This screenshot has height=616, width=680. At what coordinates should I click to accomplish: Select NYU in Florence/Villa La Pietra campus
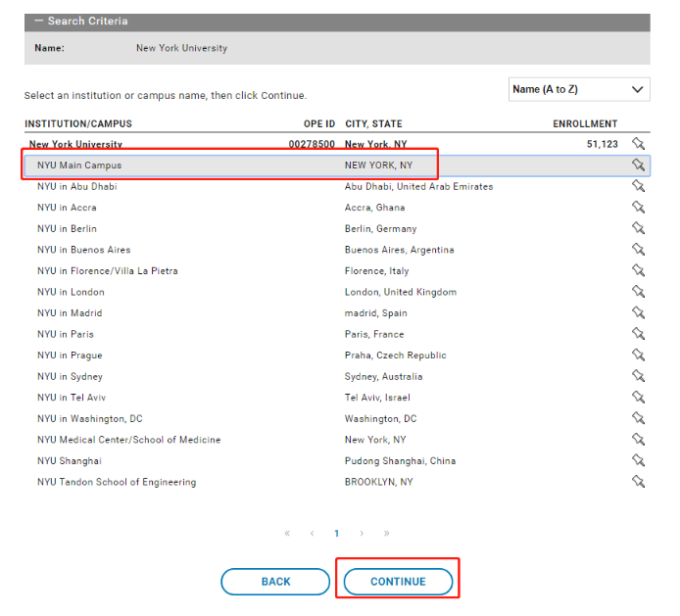[x=108, y=271]
